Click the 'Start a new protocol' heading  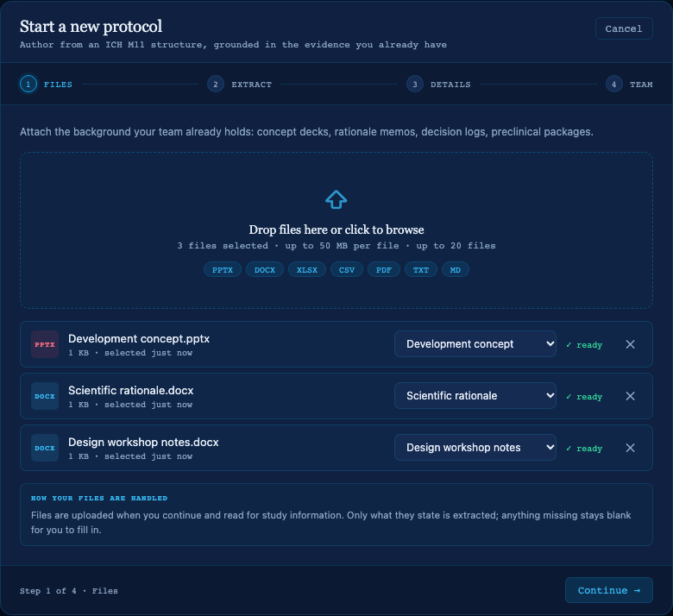click(x=91, y=27)
